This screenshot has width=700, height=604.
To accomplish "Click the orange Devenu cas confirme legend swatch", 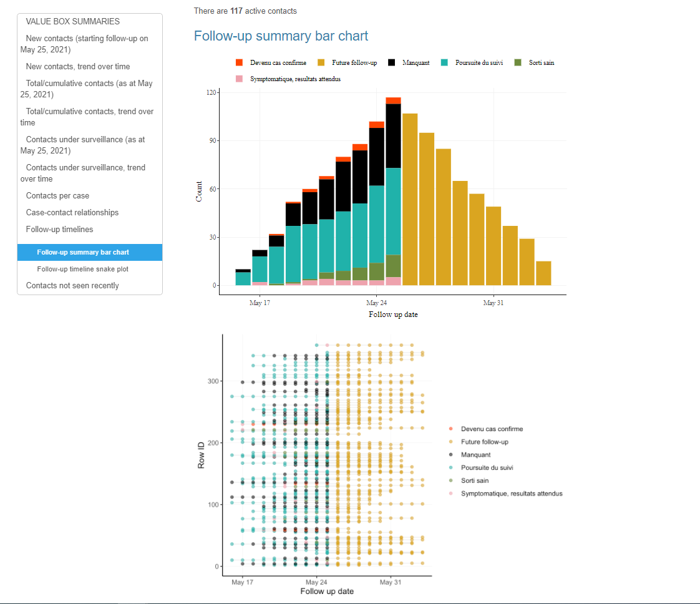I will click(239, 62).
